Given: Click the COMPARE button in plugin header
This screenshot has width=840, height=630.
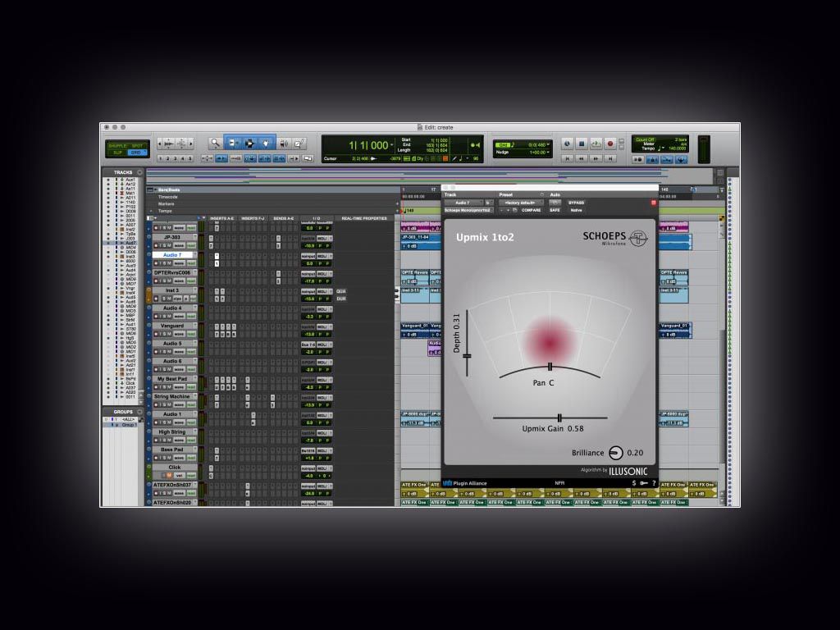Looking at the screenshot, I should click(531, 210).
